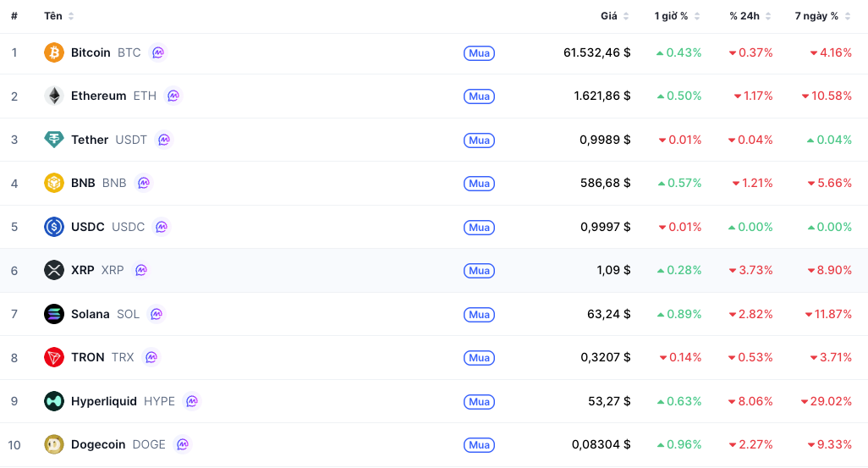This screenshot has width=868, height=468.
Task: Click the Dogecoin logo icon
Action: click(x=53, y=444)
